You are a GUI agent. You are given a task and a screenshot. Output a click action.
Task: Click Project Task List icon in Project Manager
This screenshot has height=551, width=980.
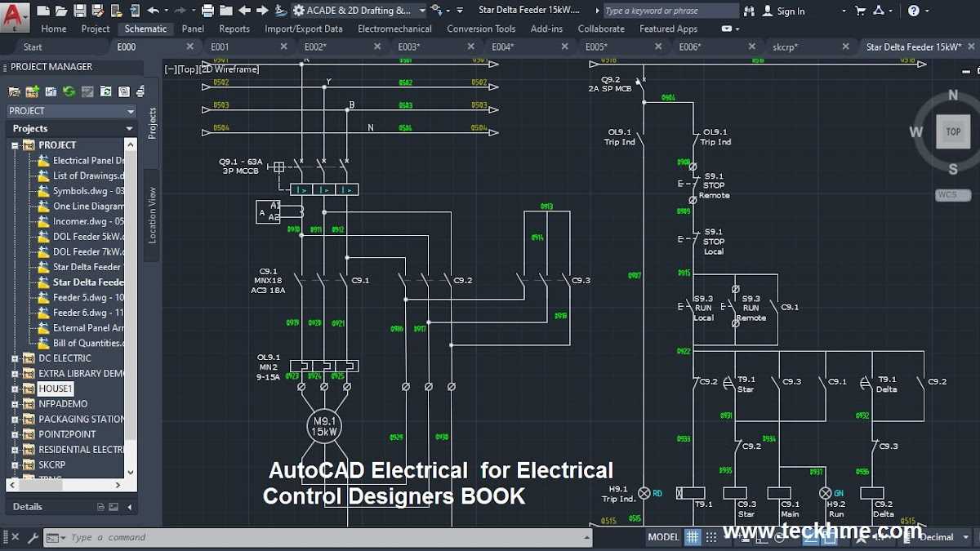(87, 91)
